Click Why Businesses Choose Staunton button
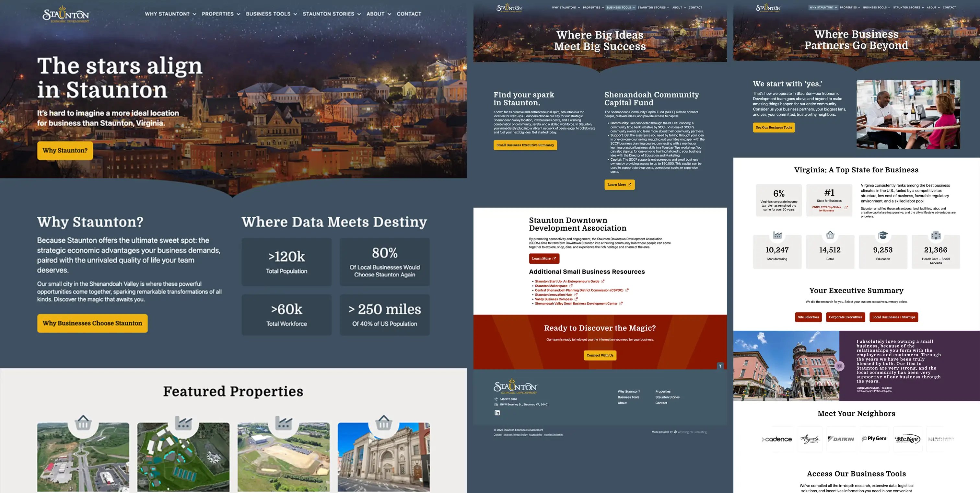This screenshot has width=980, height=493. (92, 324)
